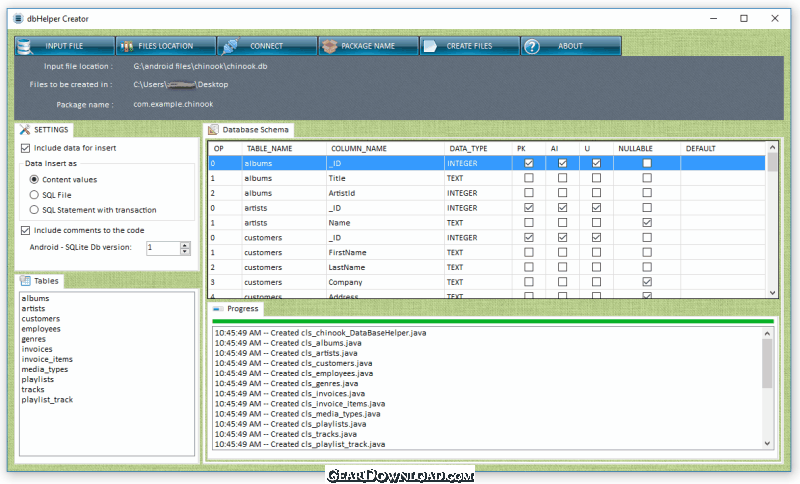
Task: Click the Created cls_albums.java log line
Action: click(x=288, y=343)
